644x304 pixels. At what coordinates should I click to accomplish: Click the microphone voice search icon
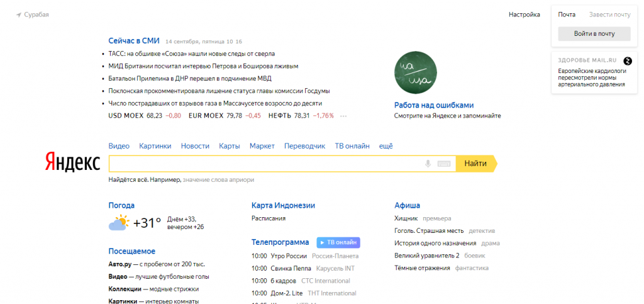pyautogui.click(x=428, y=164)
